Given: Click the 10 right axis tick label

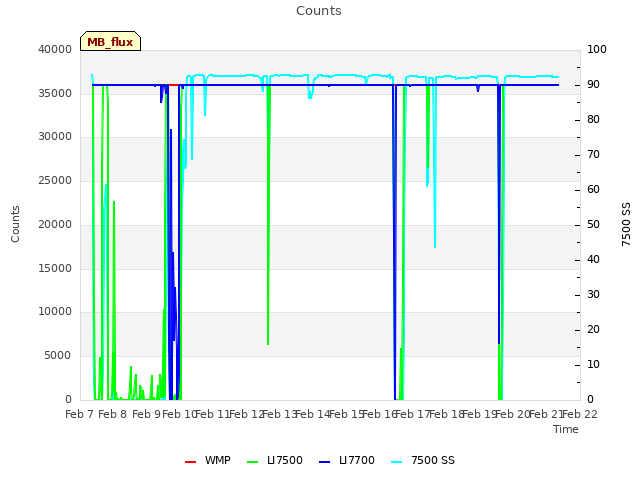Looking at the screenshot, I should [593, 364].
